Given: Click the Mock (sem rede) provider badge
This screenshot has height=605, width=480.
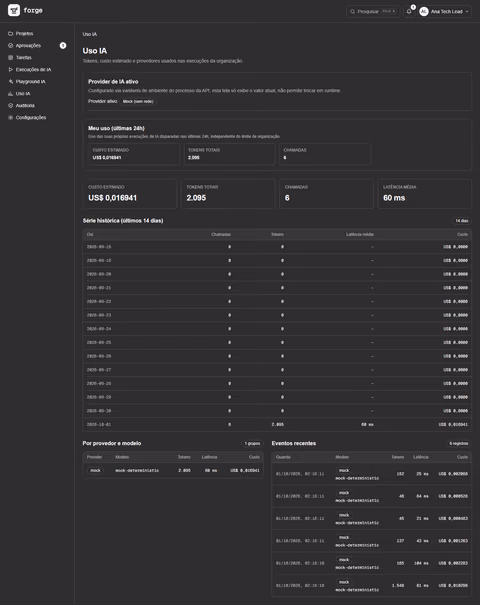Looking at the screenshot, I should click(138, 101).
